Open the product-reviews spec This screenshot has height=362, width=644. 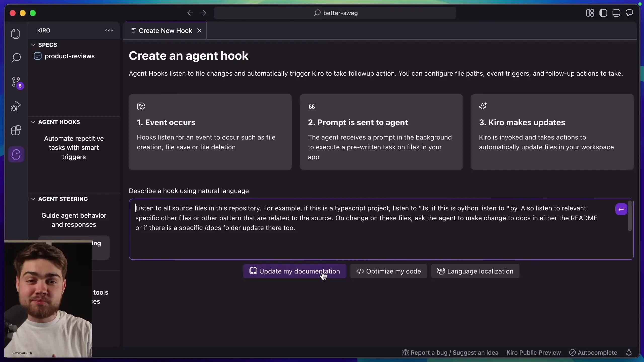pyautogui.click(x=70, y=56)
